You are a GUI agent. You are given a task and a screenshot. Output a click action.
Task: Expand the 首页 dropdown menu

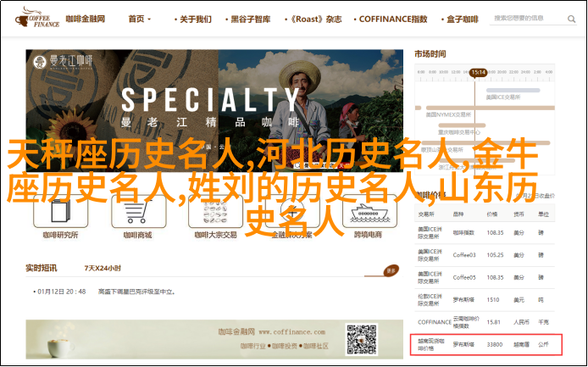coord(141,19)
